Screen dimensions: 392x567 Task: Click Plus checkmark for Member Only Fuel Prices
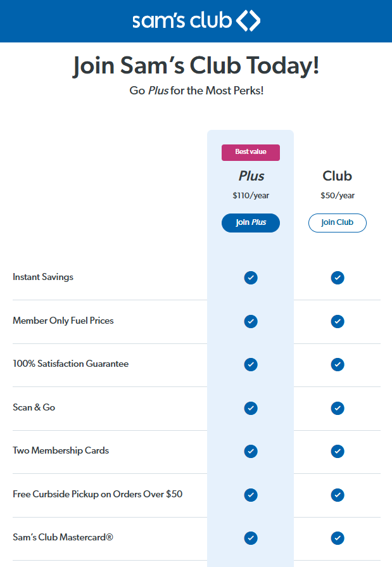(251, 321)
